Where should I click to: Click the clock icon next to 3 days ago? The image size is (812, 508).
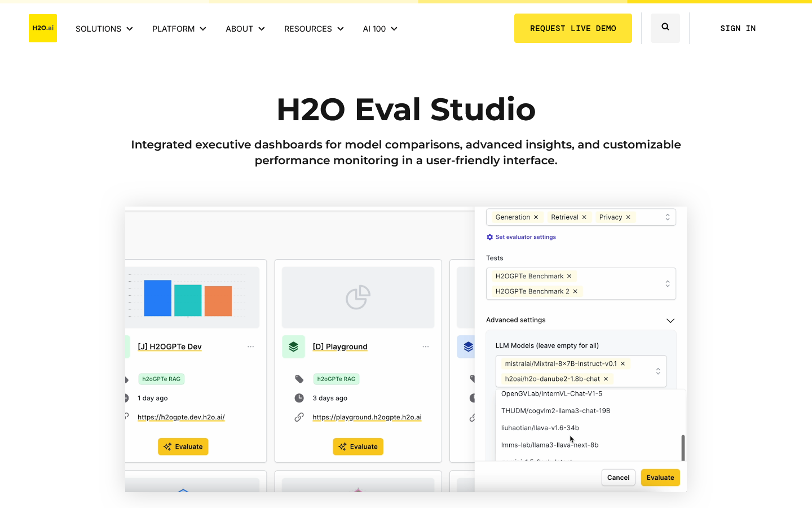tap(299, 398)
